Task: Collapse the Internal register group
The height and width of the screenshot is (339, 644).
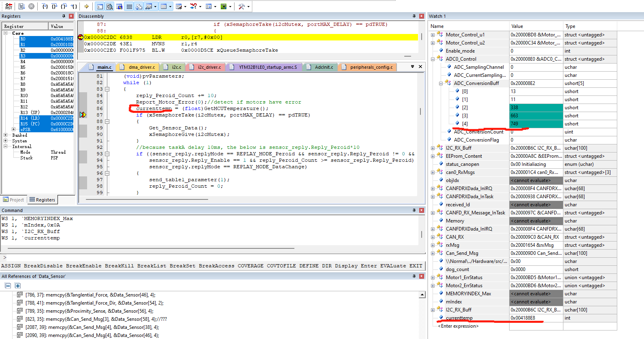Action: [x=6, y=146]
